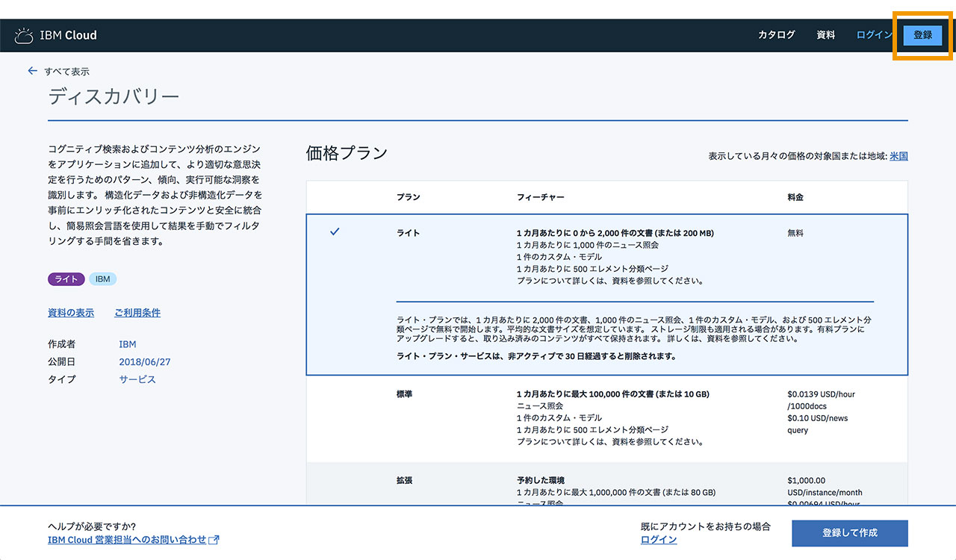Open the 資料の表示 link

[71, 313]
